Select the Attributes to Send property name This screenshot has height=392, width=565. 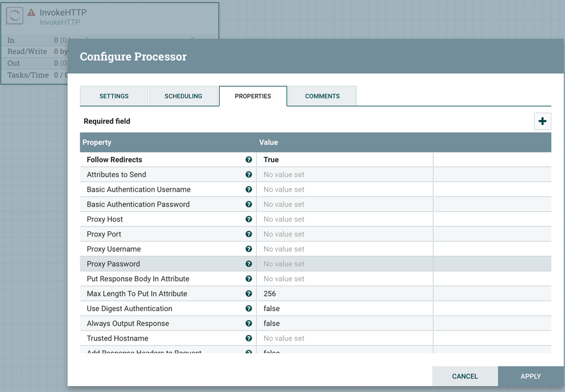pos(117,174)
